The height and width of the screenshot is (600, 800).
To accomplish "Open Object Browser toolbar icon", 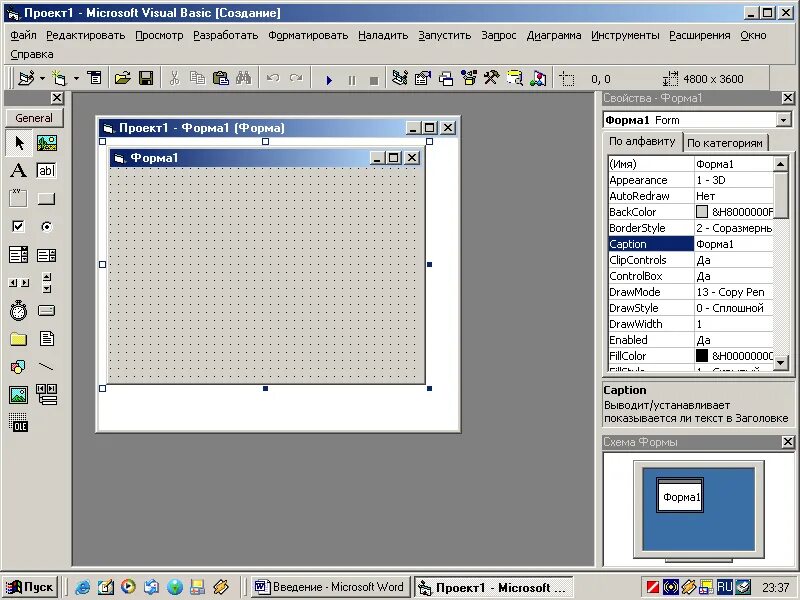I will point(468,79).
